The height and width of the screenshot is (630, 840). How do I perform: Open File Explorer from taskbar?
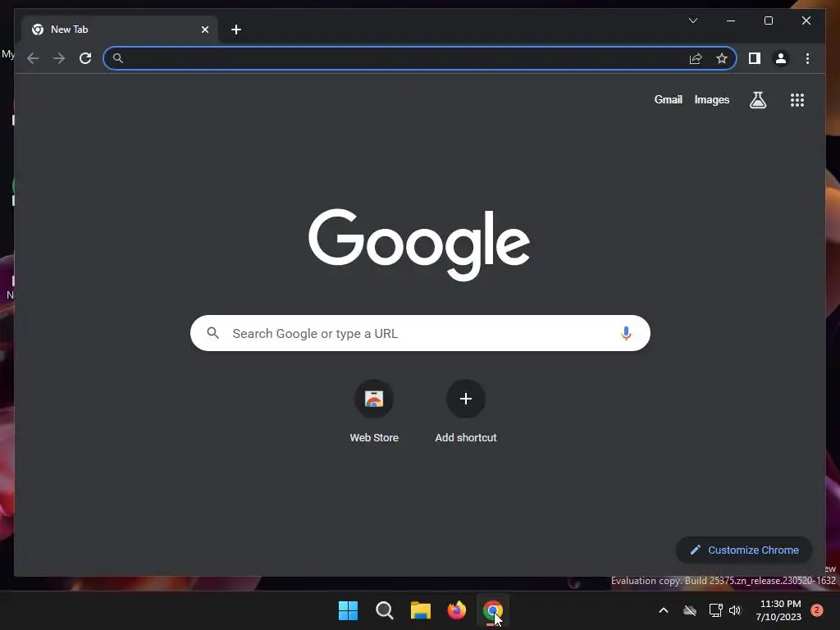pyautogui.click(x=421, y=610)
